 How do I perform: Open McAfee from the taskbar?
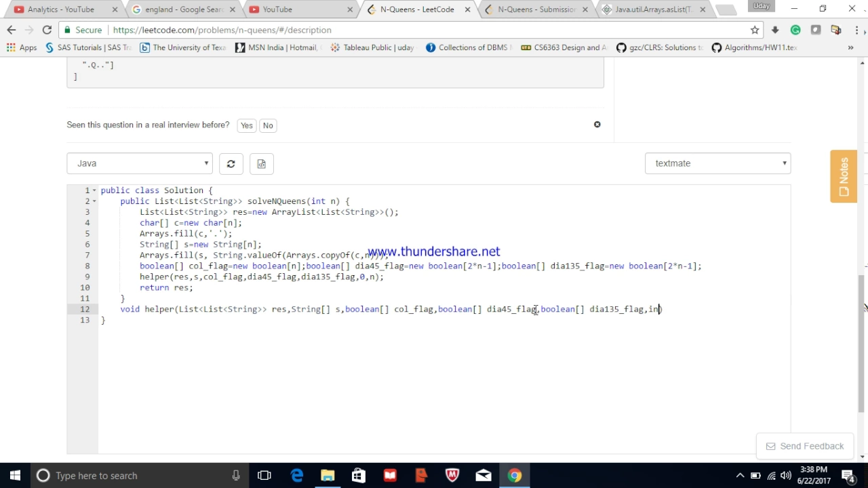point(452,476)
